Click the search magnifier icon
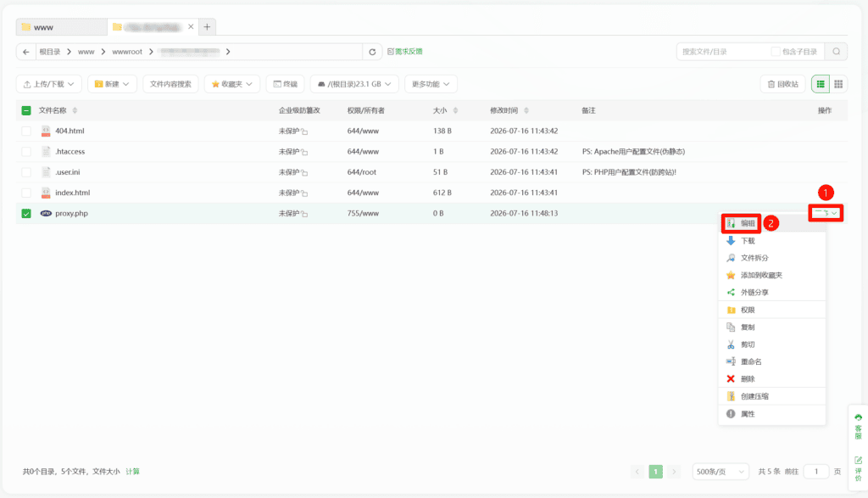 (x=837, y=52)
